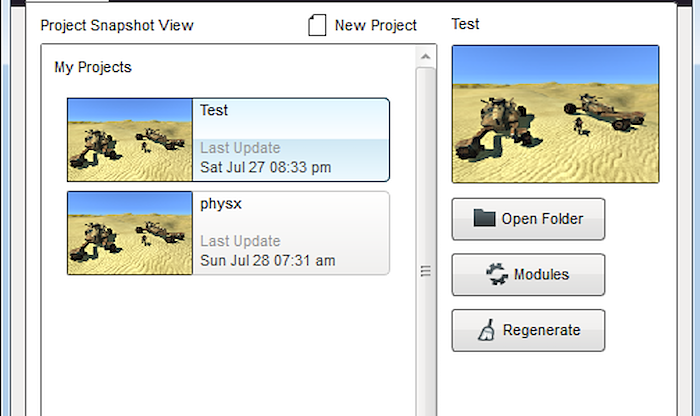Select the Test project thumbnail image
This screenshot has width=700, height=416.
[130, 140]
